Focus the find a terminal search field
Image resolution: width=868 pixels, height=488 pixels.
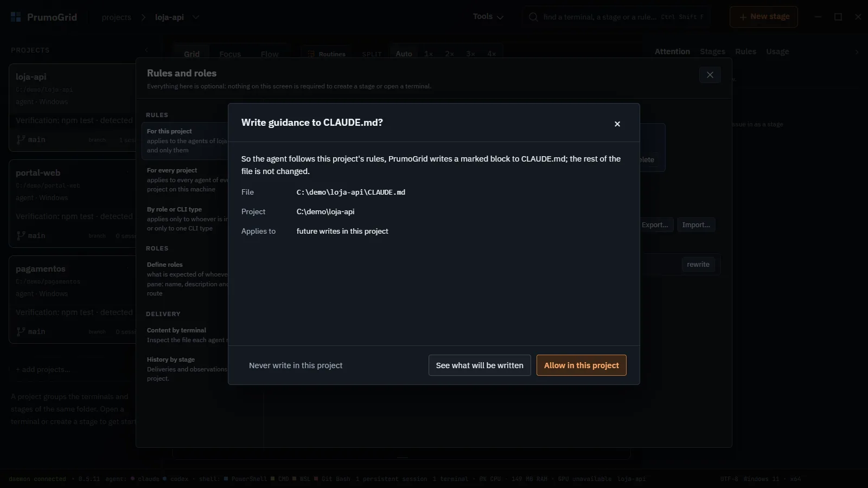(x=616, y=17)
